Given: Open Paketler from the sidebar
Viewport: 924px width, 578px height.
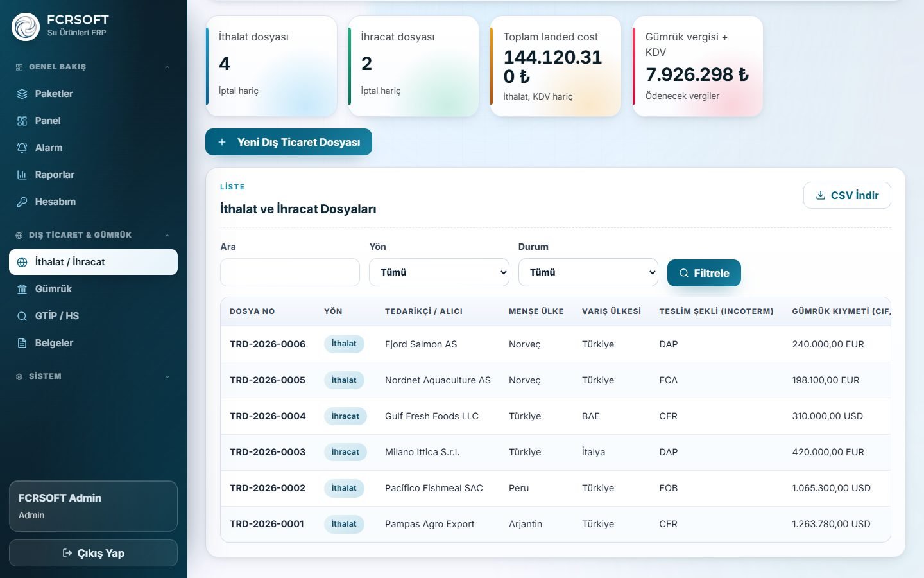Looking at the screenshot, I should click(93, 94).
